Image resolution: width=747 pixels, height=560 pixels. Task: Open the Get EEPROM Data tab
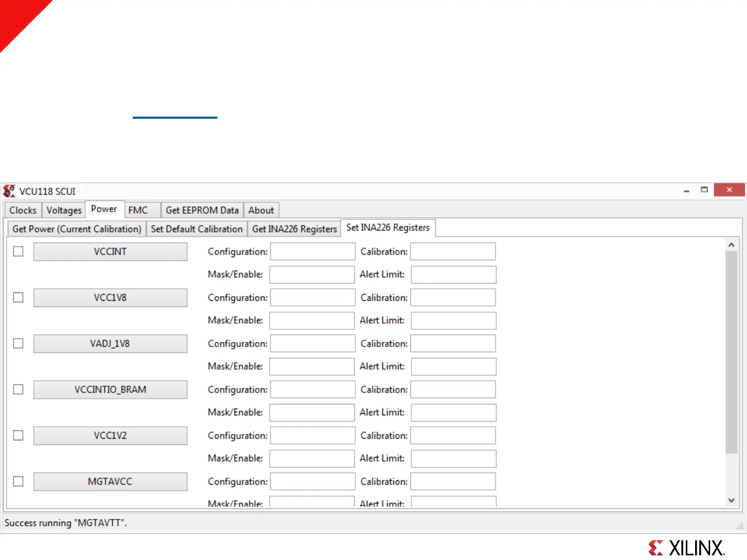click(202, 210)
